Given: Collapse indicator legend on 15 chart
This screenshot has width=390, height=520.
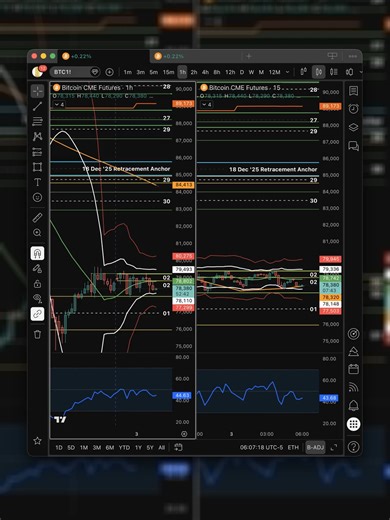Looking at the screenshot, I should click(x=206, y=105).
